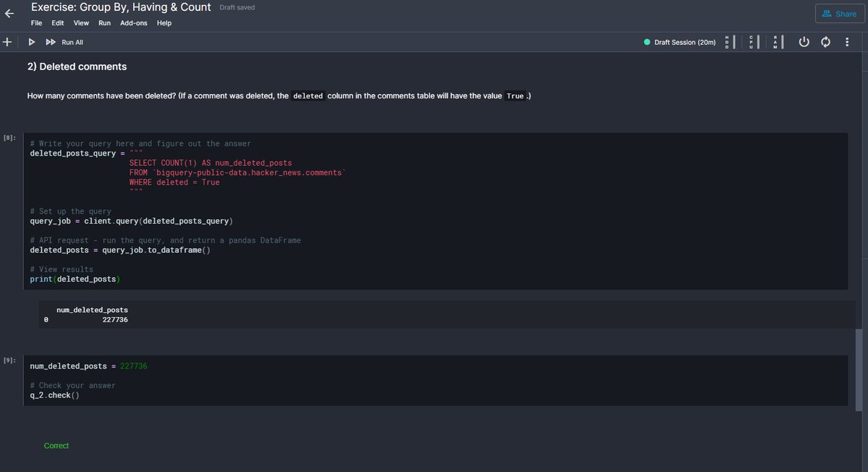Click the '2) Deleted comments' heading
Screen dimensions: 868x472
click(77, 67)
